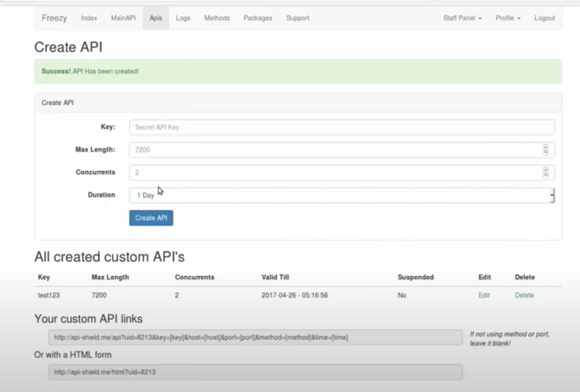
Task: Click the Max Length number field
Action: (x=333, y=150)
